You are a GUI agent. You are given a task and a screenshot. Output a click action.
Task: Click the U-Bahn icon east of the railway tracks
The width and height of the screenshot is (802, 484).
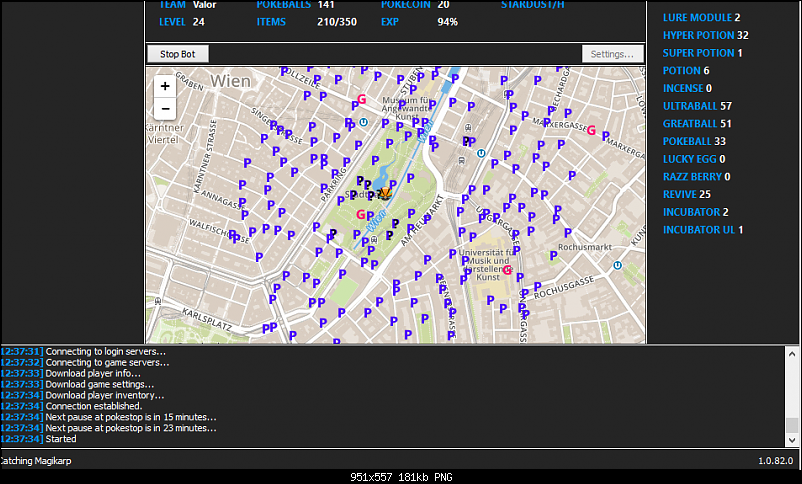(x=481, y=153)
